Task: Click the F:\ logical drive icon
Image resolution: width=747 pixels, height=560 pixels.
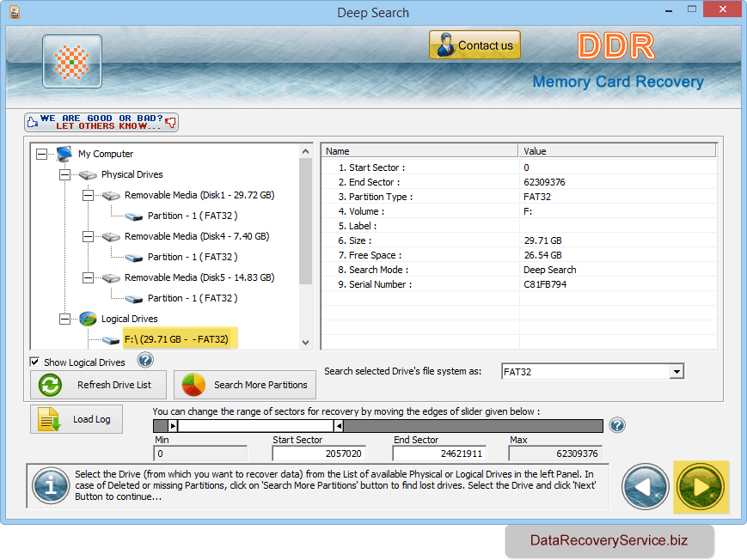Action: (111, 340)
